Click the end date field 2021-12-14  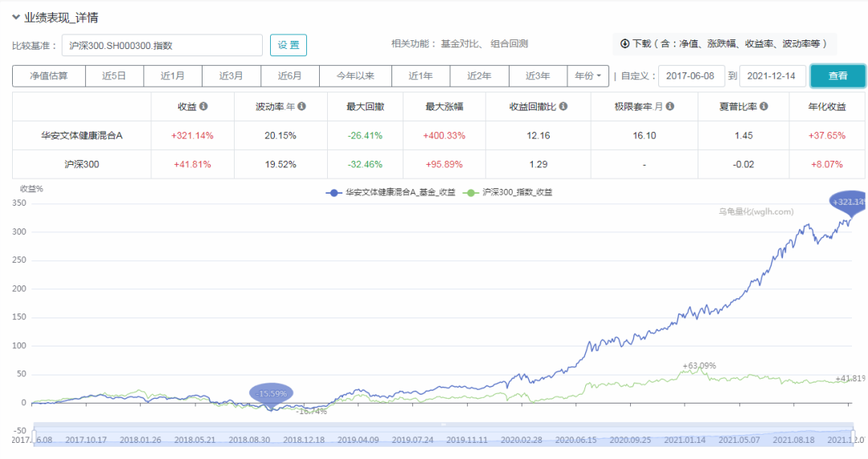(772, 76)
